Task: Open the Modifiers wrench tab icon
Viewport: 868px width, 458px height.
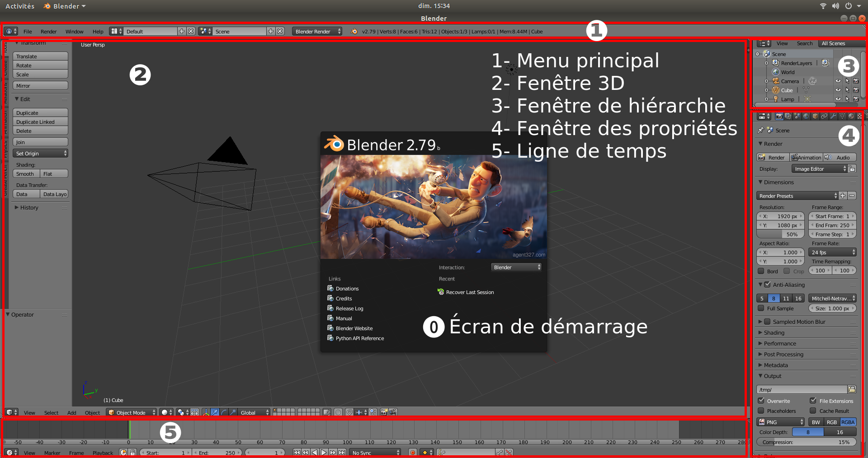Action: 833,116
